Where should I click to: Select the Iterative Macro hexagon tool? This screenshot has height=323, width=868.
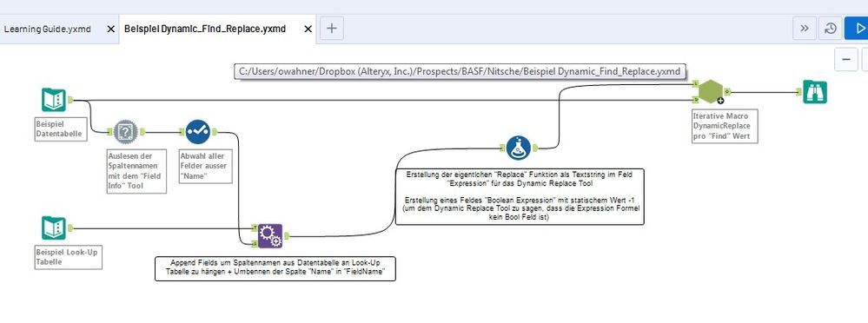[x=710, y=92]
